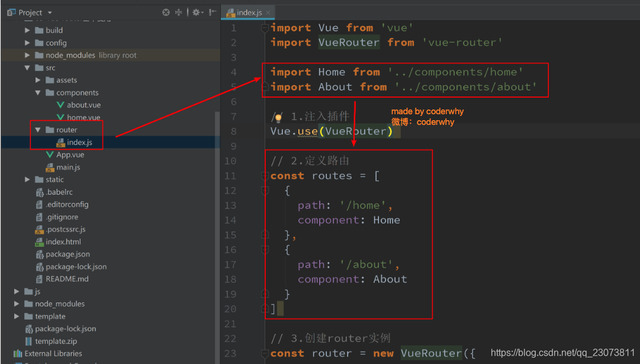Click fold marker at end of imports line 5
640x364 pixels.
(265, 86)
